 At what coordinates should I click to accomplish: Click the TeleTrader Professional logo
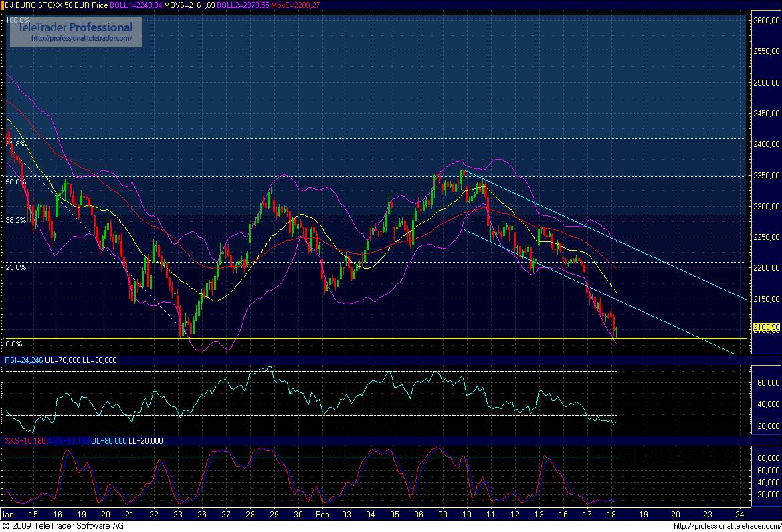tap(75, 28)
